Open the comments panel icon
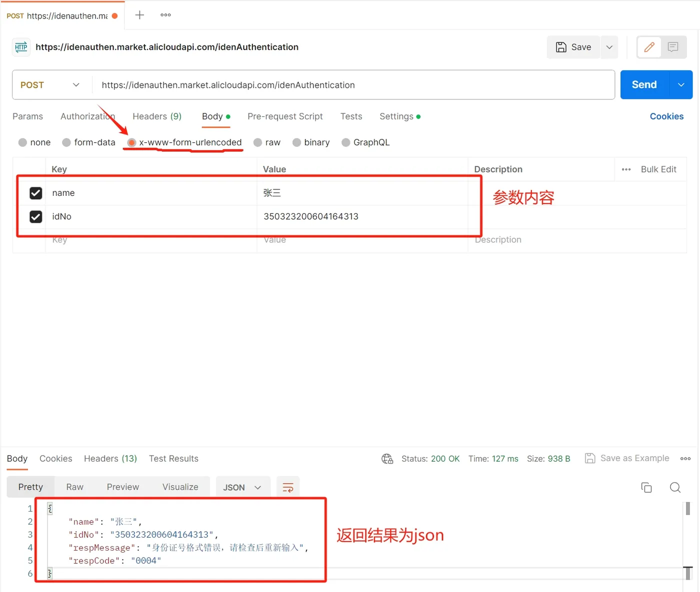Screen dimensions: 700x592 673,47
